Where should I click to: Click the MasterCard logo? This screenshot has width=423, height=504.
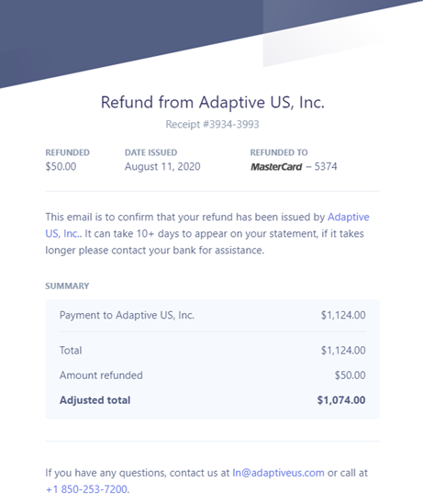tap(276, 167)
